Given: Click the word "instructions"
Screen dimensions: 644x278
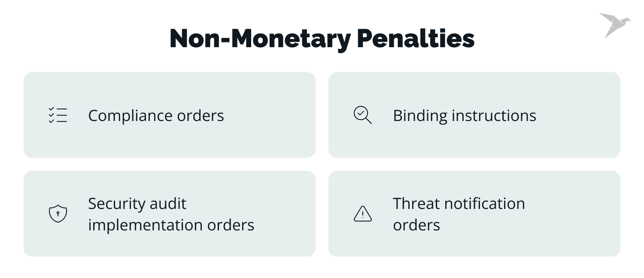Looking at the screenshot, I should click(494, 116).
